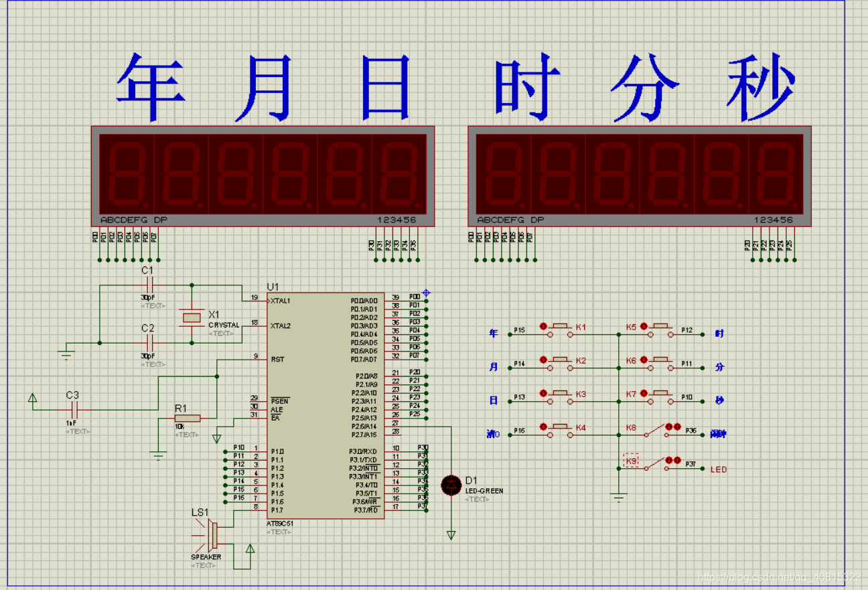Activate the K2 month push button
The width and height of the screenshot is (868, 590).
pyautogui.click(x=560, y=363)
